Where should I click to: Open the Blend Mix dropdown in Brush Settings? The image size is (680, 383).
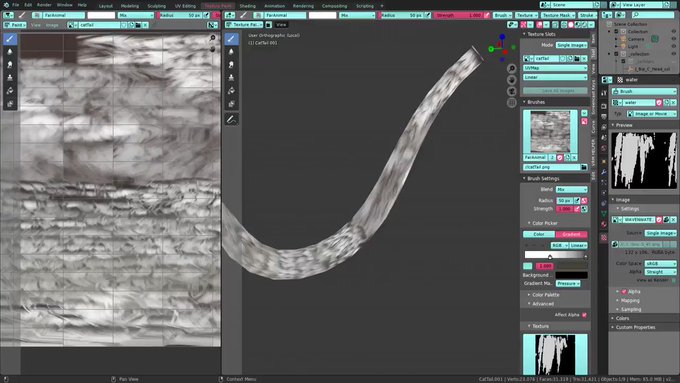(572, 190)
